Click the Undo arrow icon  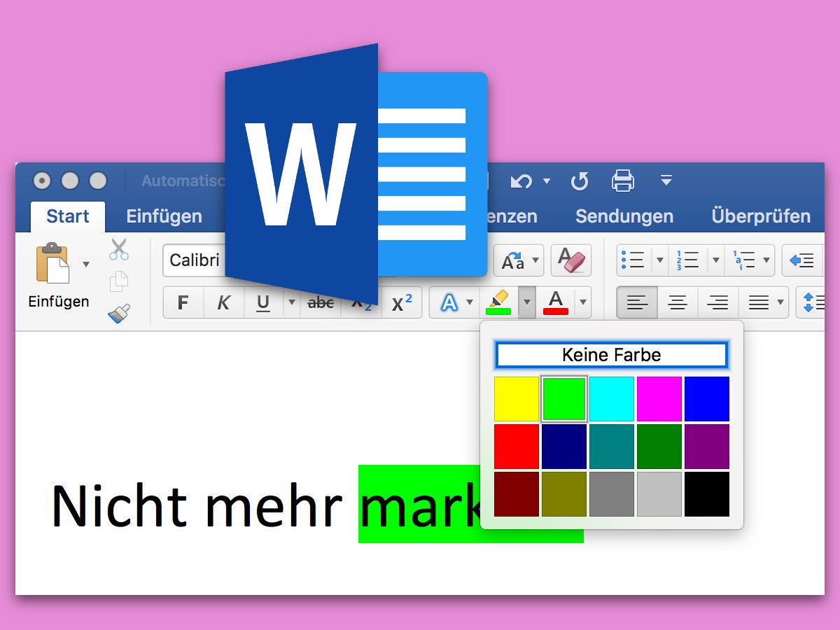point(521,181)
